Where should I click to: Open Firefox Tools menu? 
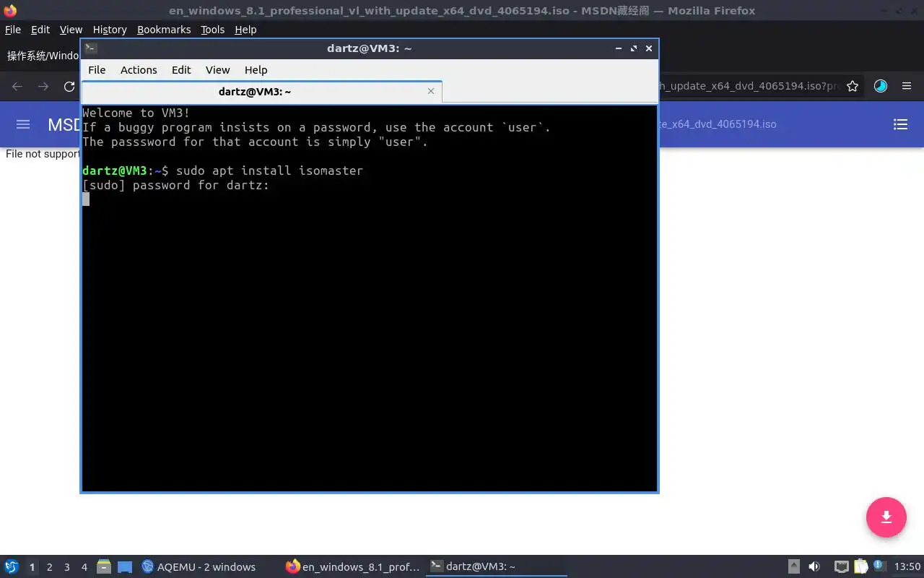[213, 30]
